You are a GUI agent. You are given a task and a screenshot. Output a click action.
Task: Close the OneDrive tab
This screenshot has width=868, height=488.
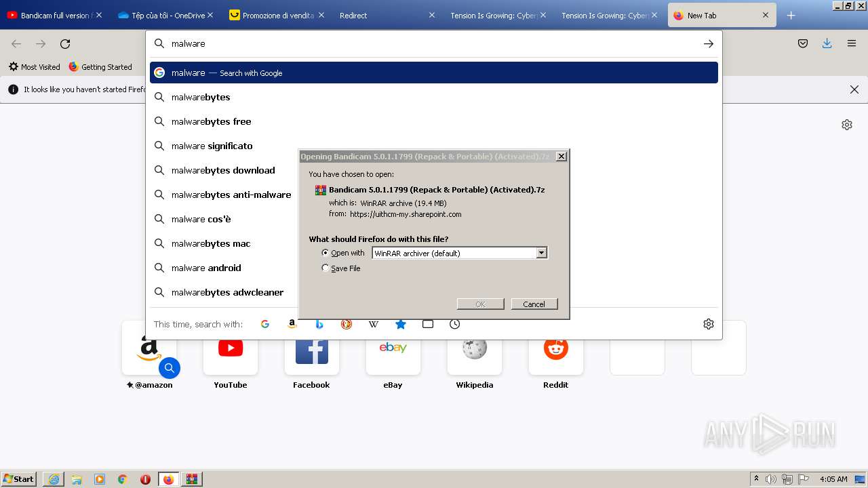[x=210, y=15]
